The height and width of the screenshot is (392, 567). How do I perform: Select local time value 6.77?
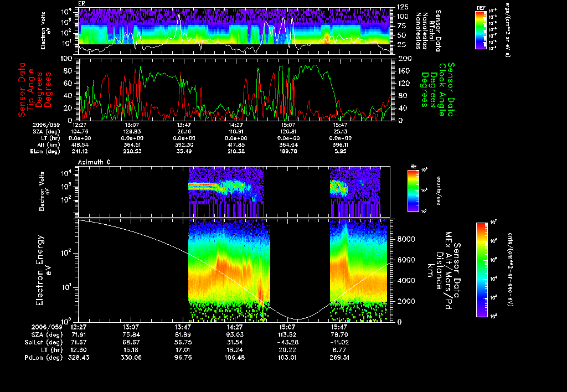pos(339,350)
